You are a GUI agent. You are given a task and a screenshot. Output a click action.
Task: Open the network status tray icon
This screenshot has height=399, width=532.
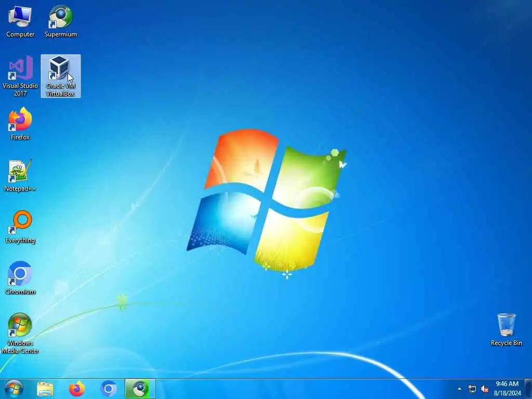472,389
